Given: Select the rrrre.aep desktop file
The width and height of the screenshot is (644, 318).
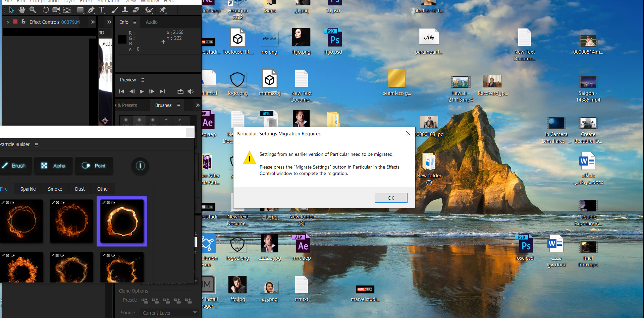Looking at the screenshot, I should (302, 248).
